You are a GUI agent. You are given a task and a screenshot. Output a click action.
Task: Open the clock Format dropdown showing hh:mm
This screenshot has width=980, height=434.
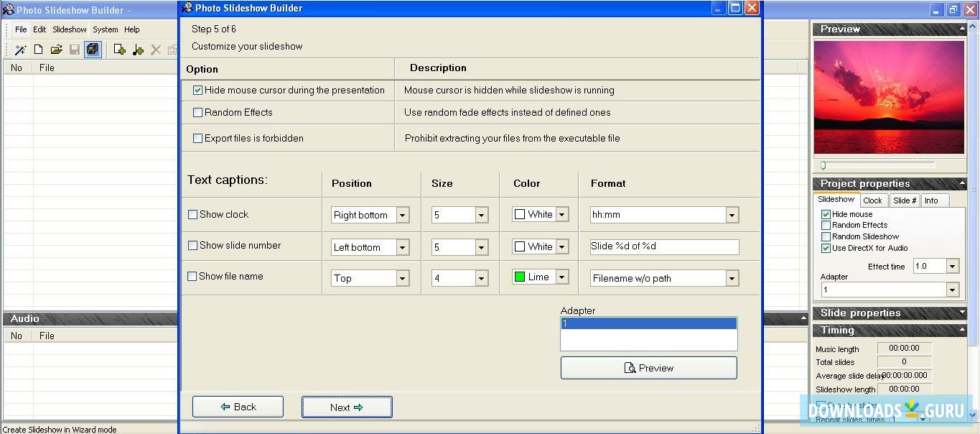point(732,215)
